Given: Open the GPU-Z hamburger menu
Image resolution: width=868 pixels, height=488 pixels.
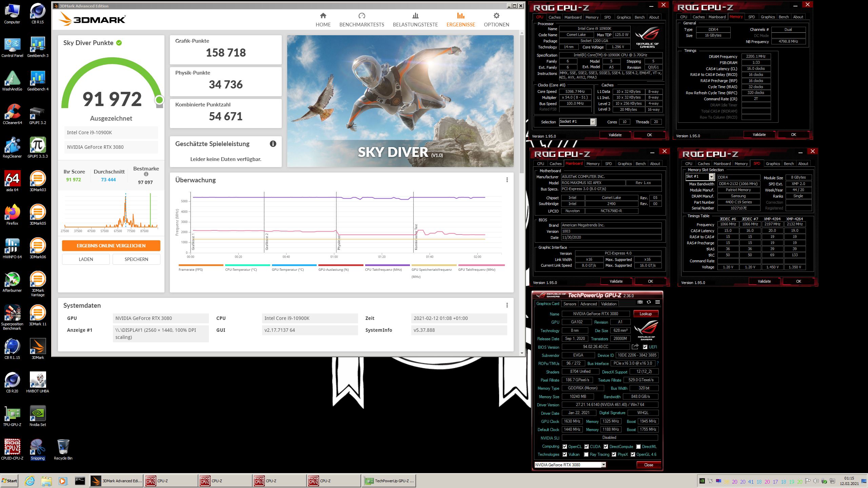Looking at the screenshot, I should [x=657, y=302].
